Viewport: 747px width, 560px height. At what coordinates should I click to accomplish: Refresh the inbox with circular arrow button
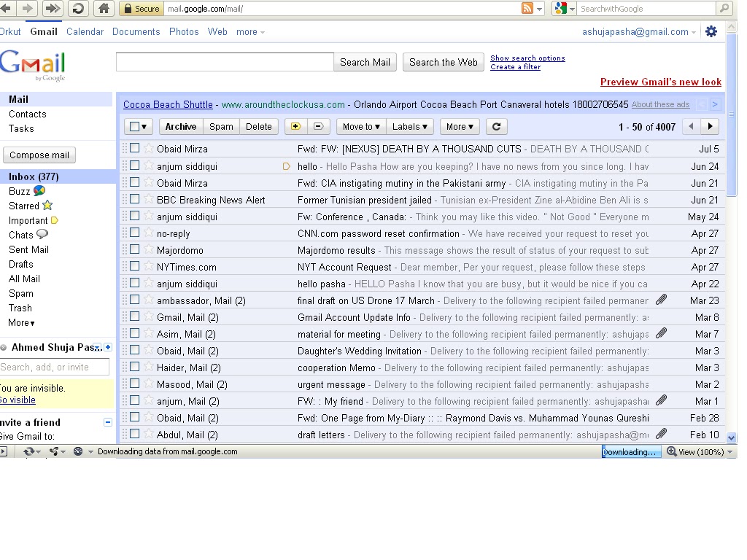pyautogui.click(x=496, y=126)
